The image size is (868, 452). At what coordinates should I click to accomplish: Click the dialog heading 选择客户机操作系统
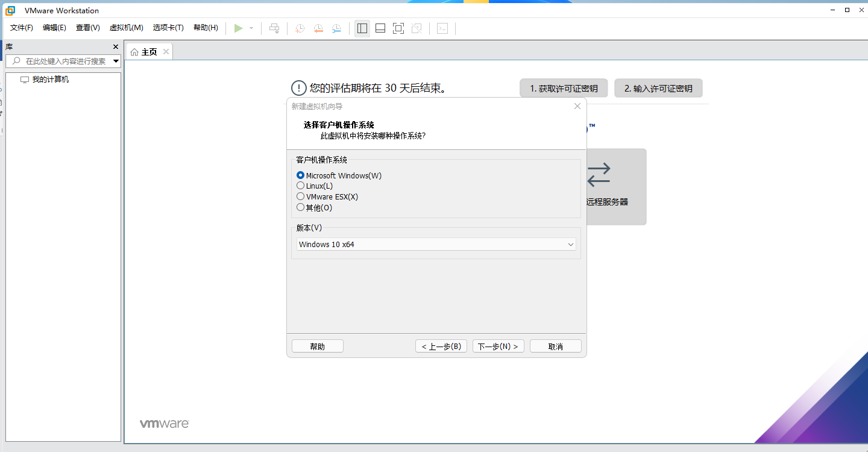click(x=339, y=125)
